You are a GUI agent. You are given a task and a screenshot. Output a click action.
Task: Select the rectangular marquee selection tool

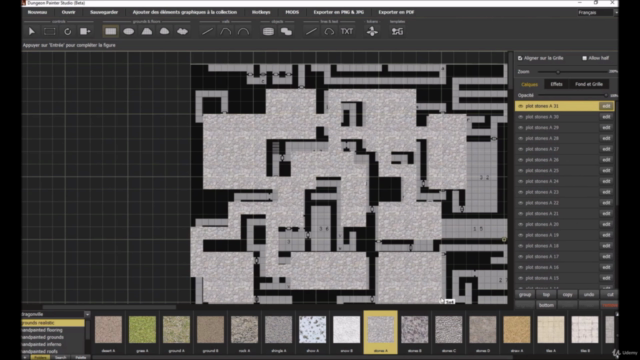click(49, 31)
